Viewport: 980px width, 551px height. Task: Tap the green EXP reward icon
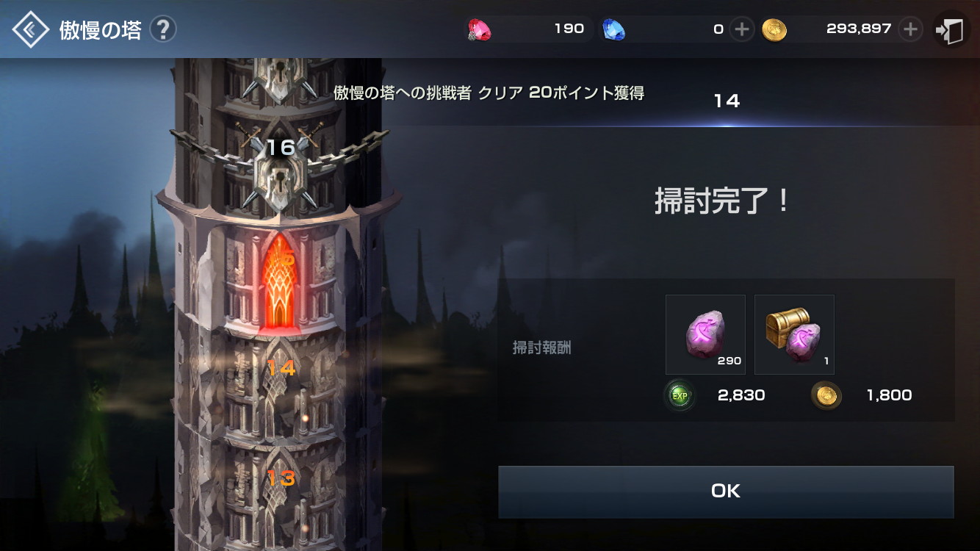coord(680,396)
